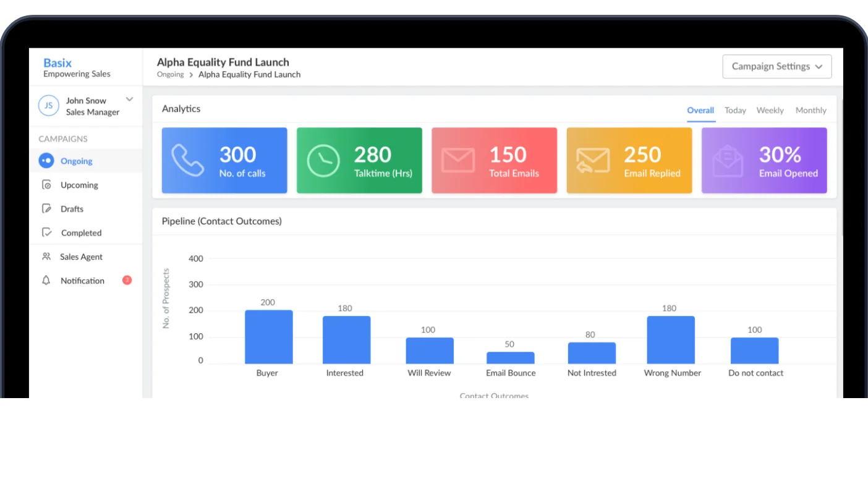Click the open envelope icon on Email Opened card
The height and width of the screenshot is (497, 868).
tap(728, 161)
